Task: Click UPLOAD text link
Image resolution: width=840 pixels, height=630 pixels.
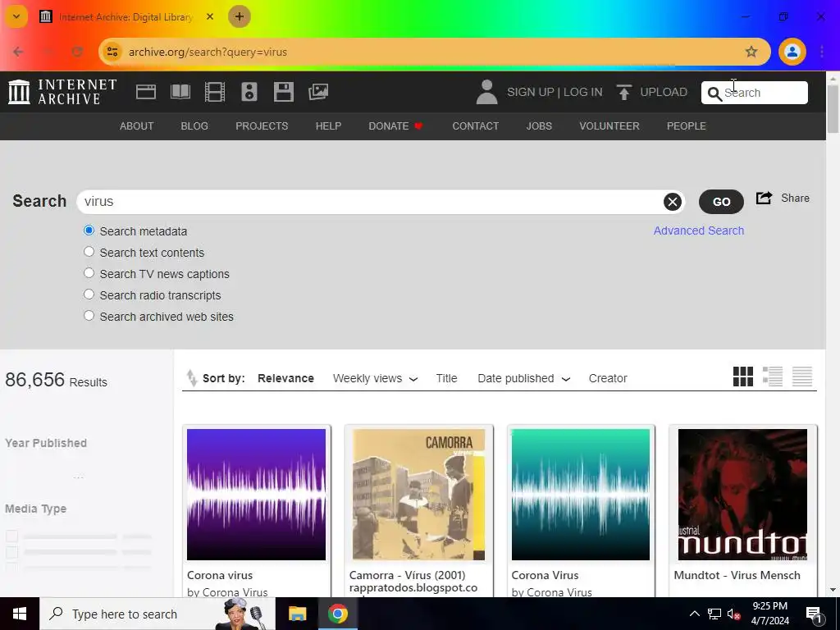Action: pyautogui.click(x=663, y=92)
